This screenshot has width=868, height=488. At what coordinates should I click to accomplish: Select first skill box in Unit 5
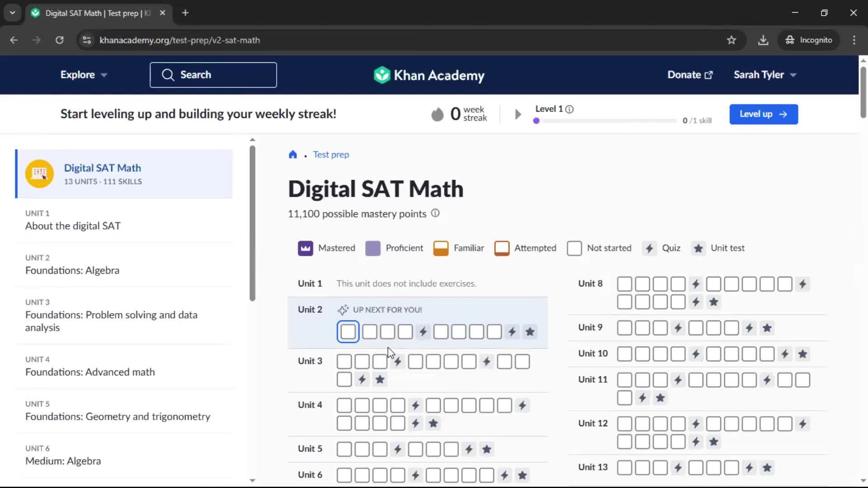tap(344, 449)
